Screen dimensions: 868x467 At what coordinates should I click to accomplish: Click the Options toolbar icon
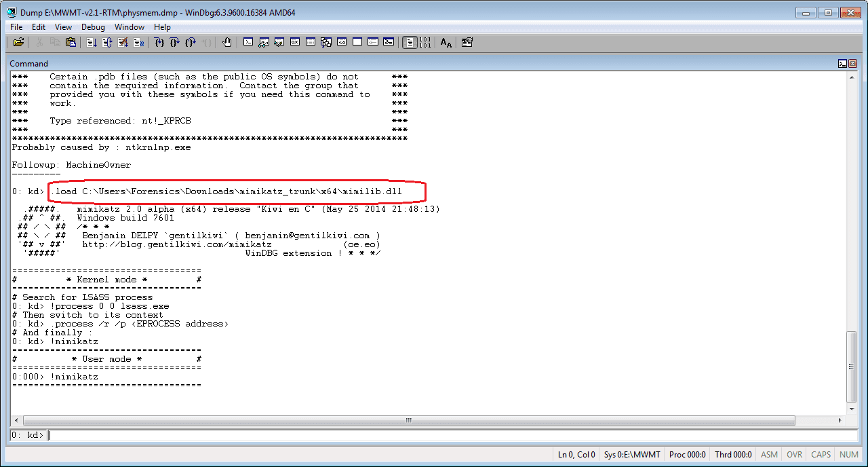click(x=467, y=42)
